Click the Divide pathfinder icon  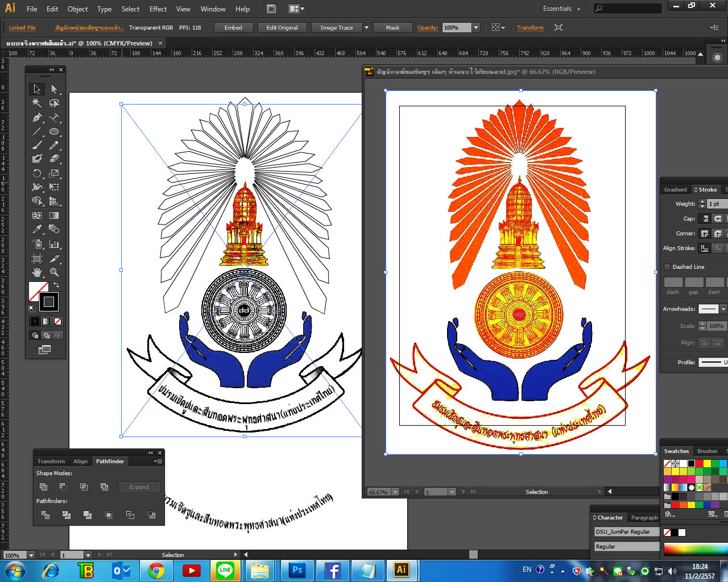(45, 515)
